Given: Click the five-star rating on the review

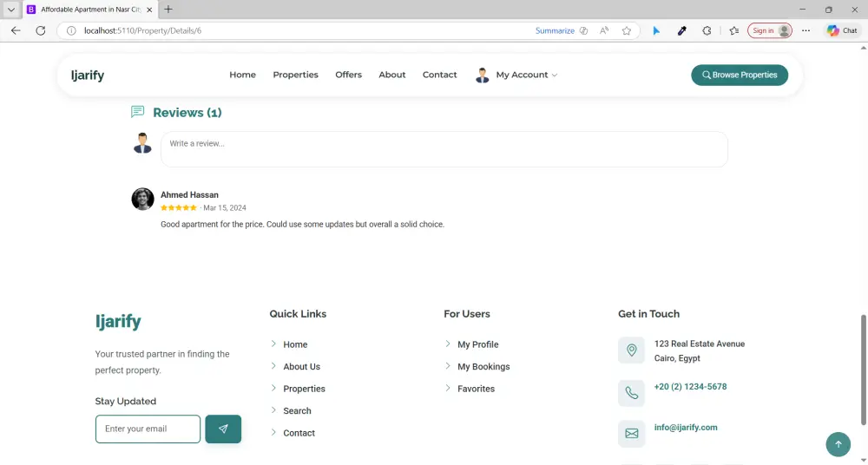Looking at the screenshot, I should [178, 207].
